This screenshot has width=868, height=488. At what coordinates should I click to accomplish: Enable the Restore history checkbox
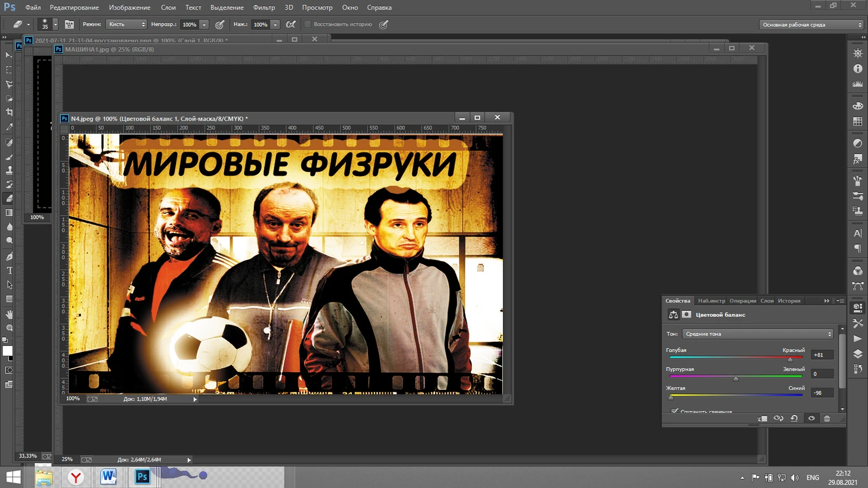[308, 24]
